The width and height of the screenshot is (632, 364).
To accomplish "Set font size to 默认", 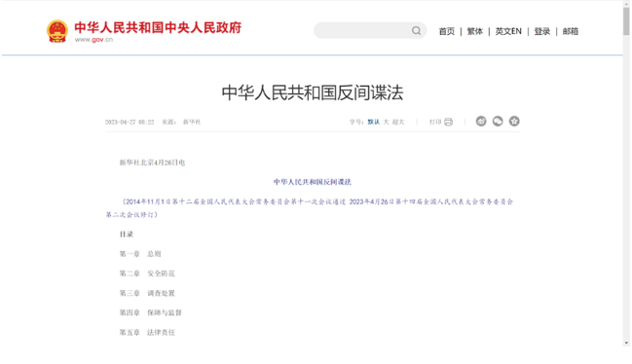I will [x=374, y=122].
